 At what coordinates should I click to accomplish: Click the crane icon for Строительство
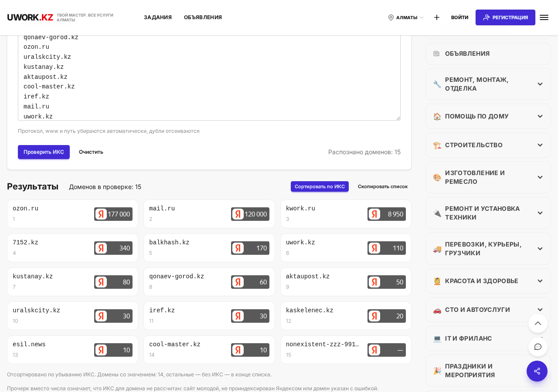437,145
